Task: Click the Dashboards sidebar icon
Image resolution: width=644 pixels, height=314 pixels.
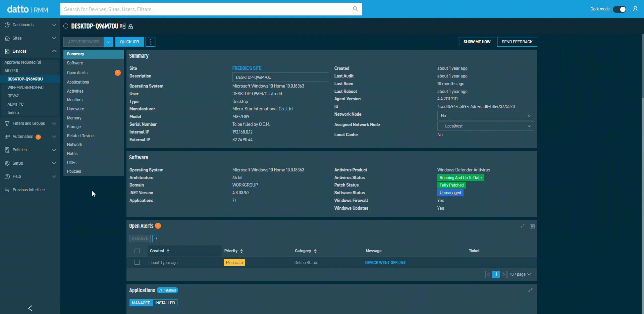Action: [7, 25]
